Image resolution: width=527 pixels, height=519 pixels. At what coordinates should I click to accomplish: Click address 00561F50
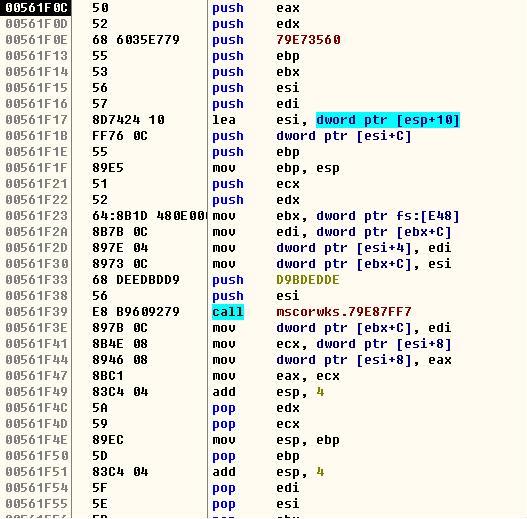(36, 456)
